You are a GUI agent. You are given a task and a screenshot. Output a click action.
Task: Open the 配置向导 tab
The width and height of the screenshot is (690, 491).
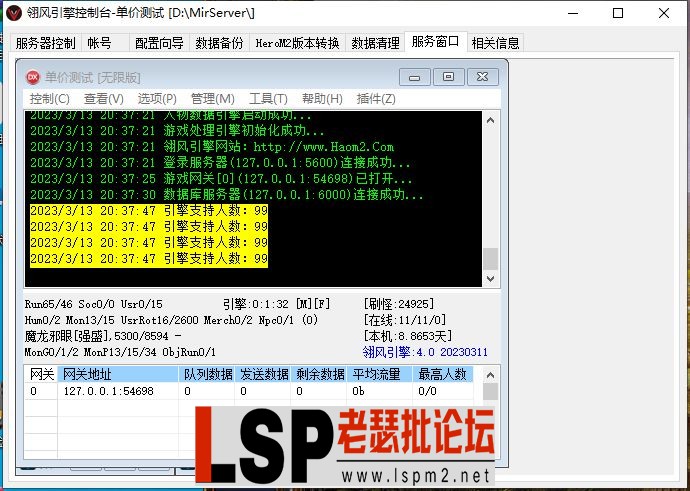pos(159,43)
